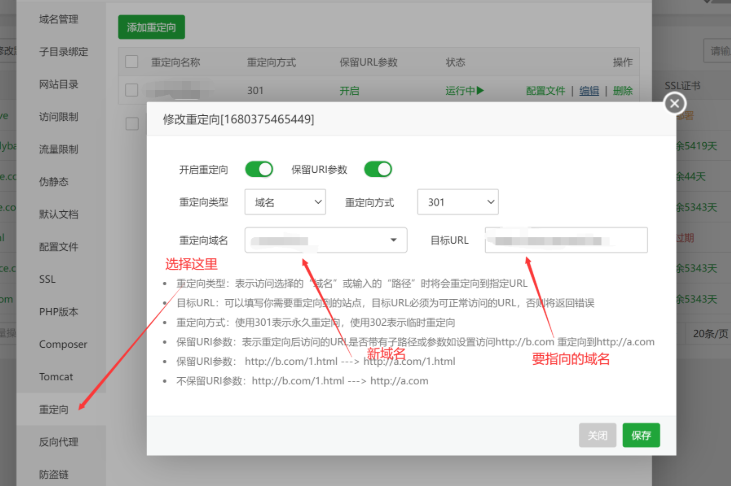Open the 重定向方式 301 dropdown
731x487 pixels.
click(457, 202)
